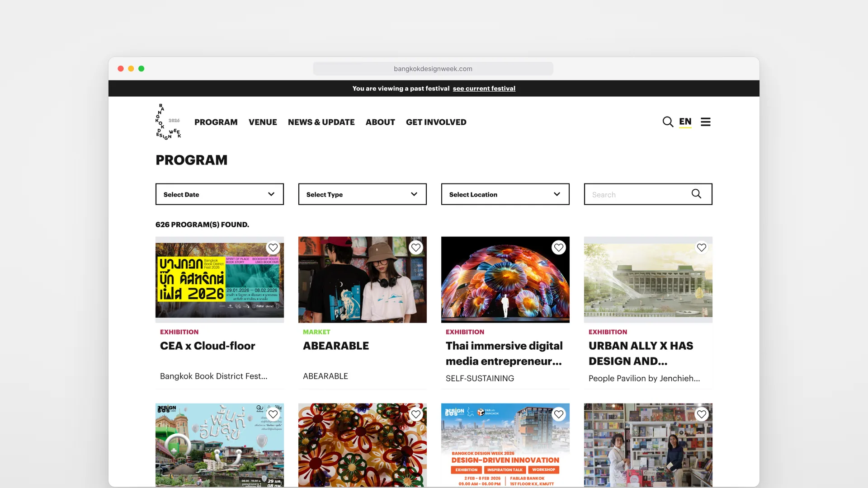Like the colorful flower pattern card
This screenshot has height=488, width=868.
(x=416, y=414)
